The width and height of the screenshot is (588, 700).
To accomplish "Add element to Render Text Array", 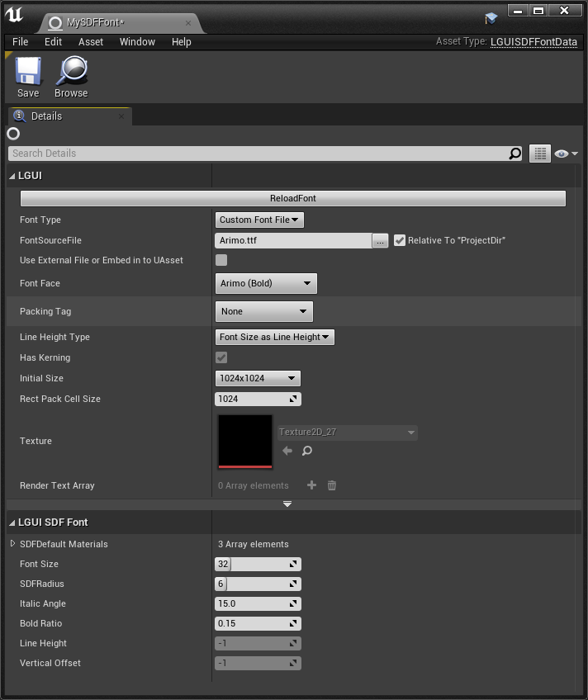I will tap(311, 485).
